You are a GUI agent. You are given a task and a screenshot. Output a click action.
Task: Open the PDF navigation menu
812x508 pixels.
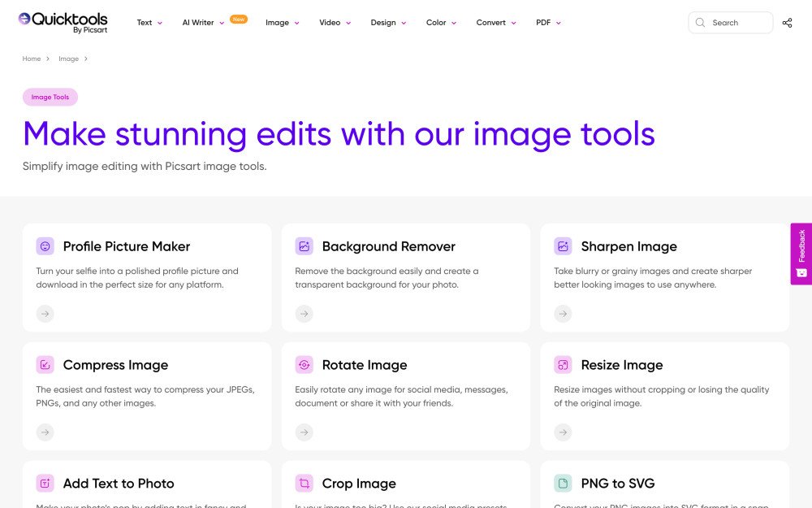pos(548,23)
